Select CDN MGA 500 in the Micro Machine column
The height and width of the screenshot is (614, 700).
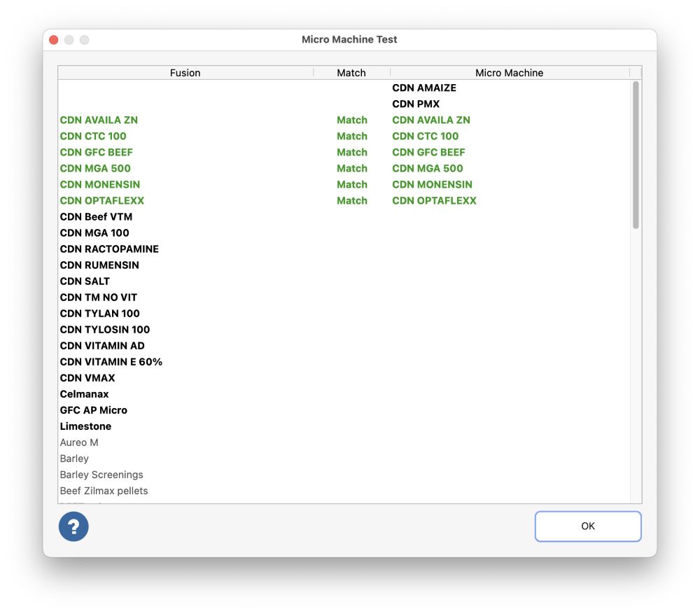click(x=427, y=168)
